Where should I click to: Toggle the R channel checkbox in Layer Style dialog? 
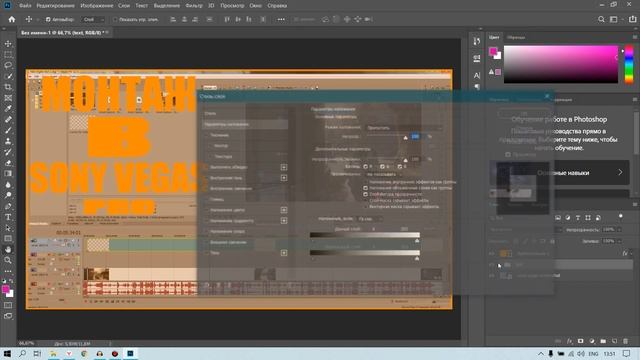click(x=366, y=167)
